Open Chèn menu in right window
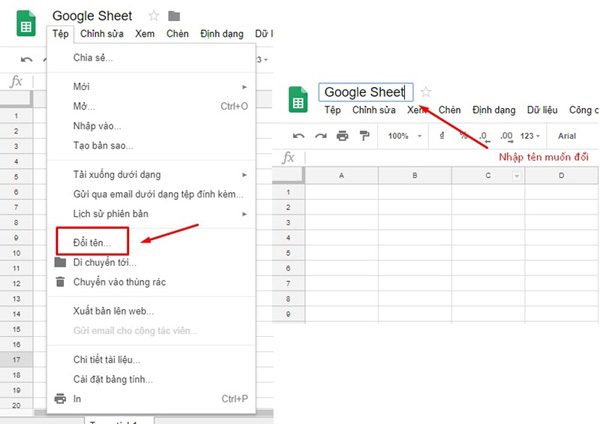The height and width of the screenshot is (424, 600). pyautogui.click(x=449, y=110)
